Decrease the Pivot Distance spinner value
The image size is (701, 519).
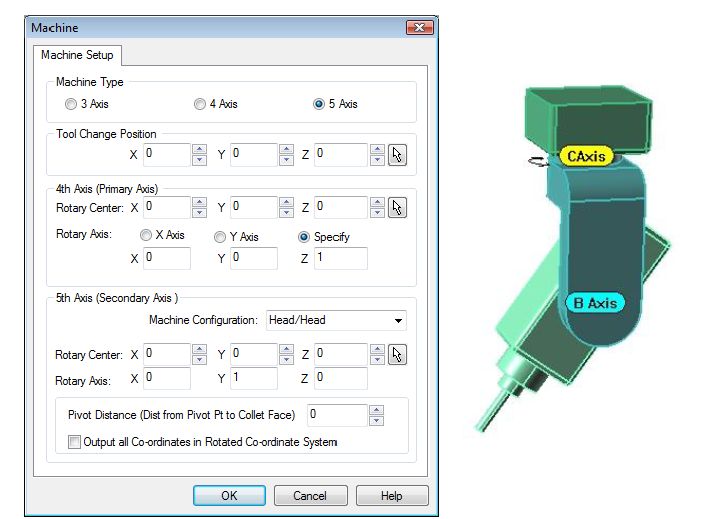(376, 420)
